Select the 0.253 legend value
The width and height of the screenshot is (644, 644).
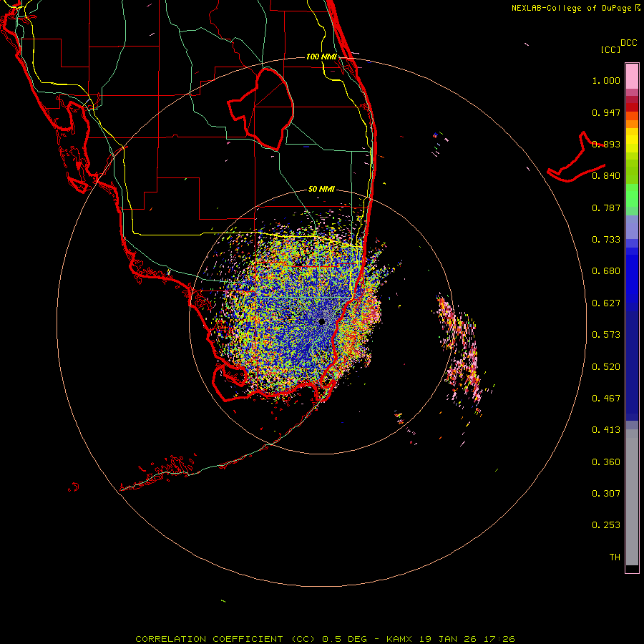tap(606, 525)
